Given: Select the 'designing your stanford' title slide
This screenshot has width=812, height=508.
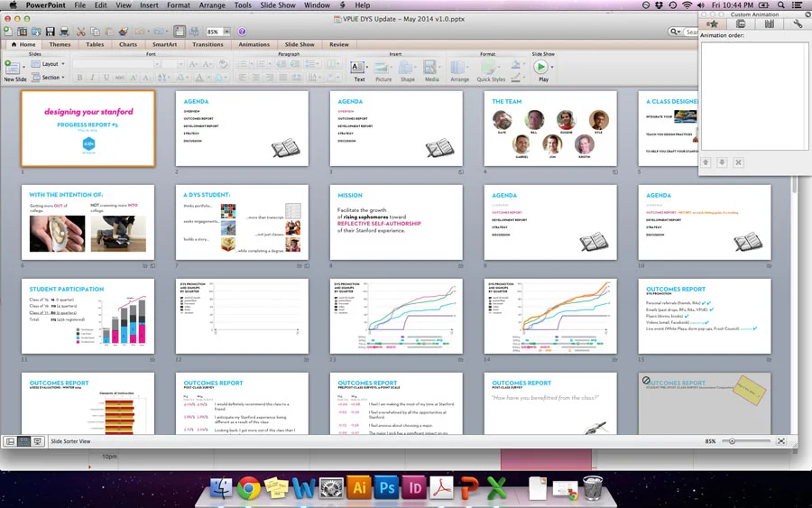Looking at the screenshot, I should point(88,129).
